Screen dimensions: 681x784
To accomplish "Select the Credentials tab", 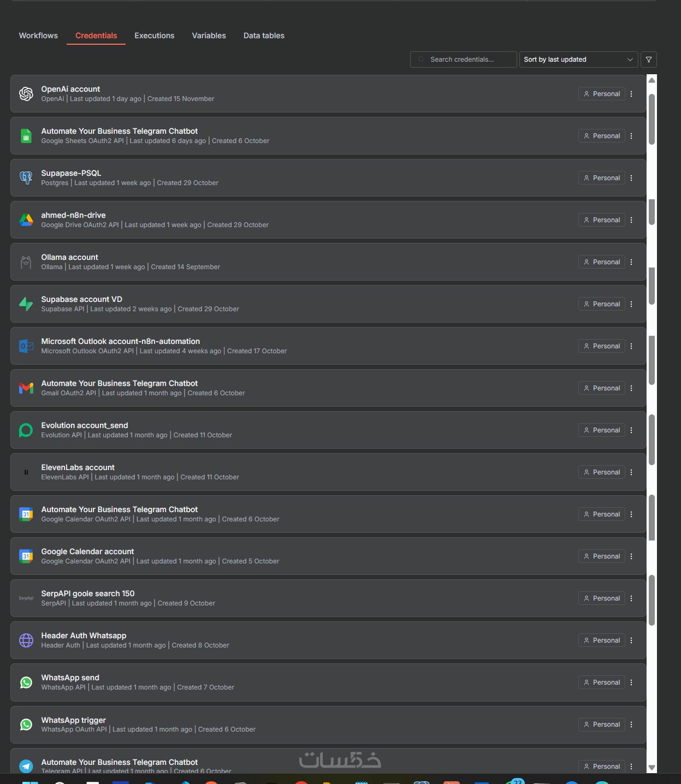I will (96, 35).
